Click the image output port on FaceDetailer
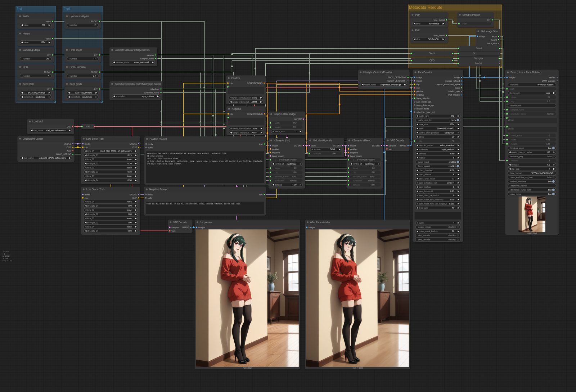Screen dimensions: 576x392 tap(461, 77)
